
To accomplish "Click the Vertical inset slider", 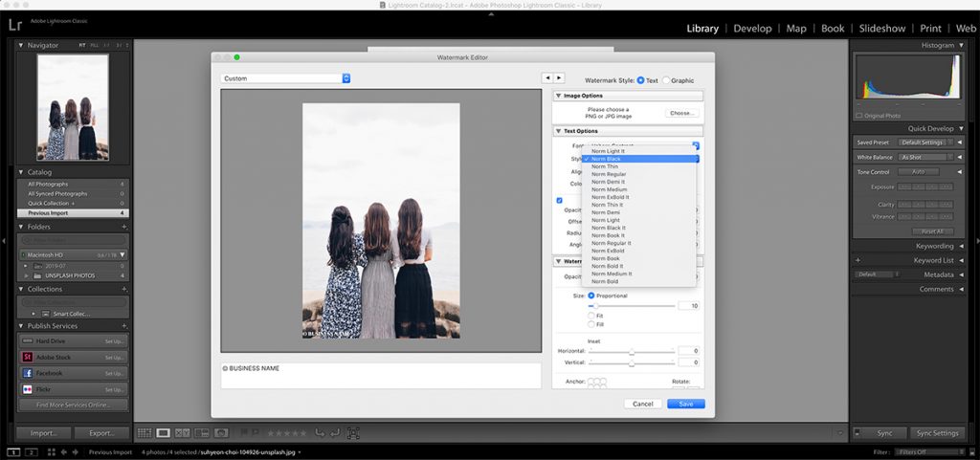I will pyautogui.click(x=632, y=362).
